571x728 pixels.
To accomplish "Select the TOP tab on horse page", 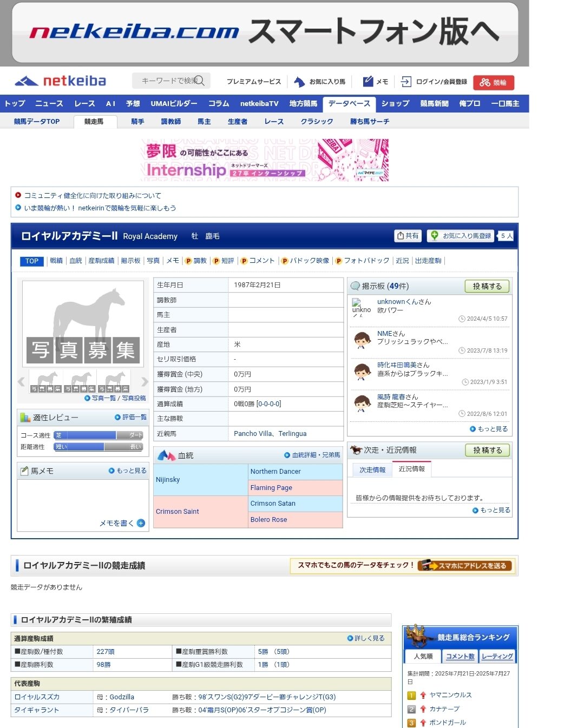I will (x=32, y=261).
